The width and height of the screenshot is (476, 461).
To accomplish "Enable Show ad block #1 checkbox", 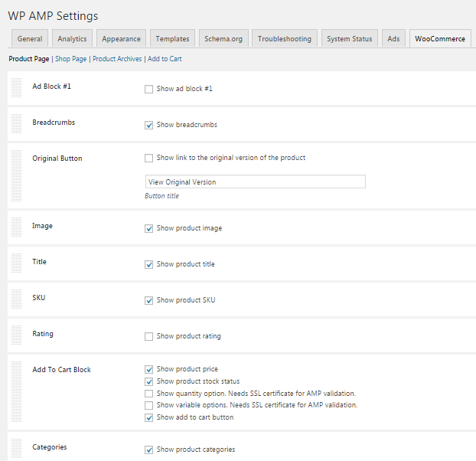I will [x=148, y=90].
